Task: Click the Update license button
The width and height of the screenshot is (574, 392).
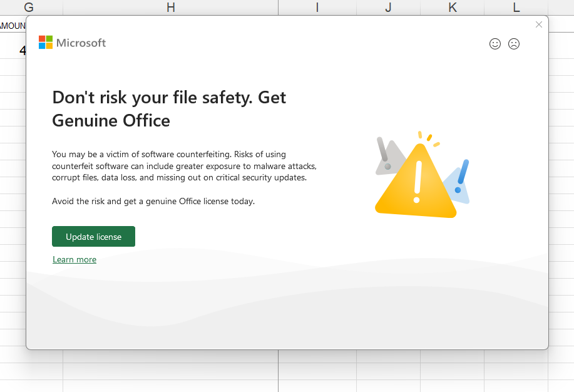Action: (93, 236)
